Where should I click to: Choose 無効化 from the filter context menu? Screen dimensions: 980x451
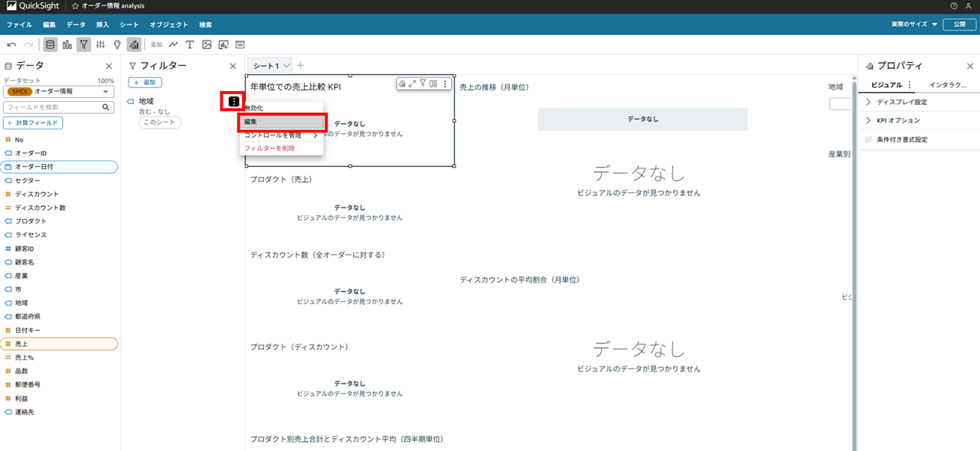(281, 108)
